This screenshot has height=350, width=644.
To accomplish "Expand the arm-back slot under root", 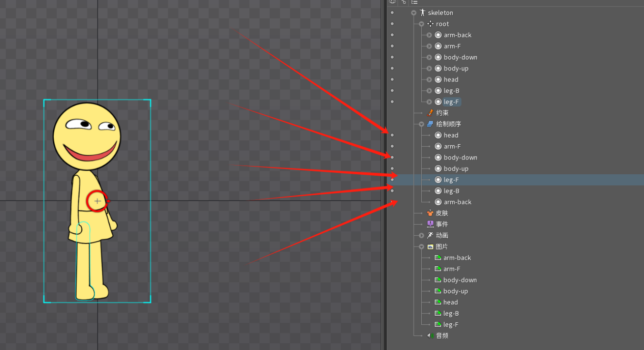I will (x=429, y=35).
